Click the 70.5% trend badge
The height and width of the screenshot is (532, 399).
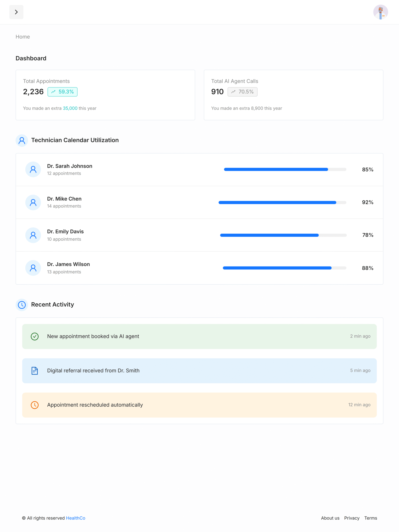click(242, 92)
